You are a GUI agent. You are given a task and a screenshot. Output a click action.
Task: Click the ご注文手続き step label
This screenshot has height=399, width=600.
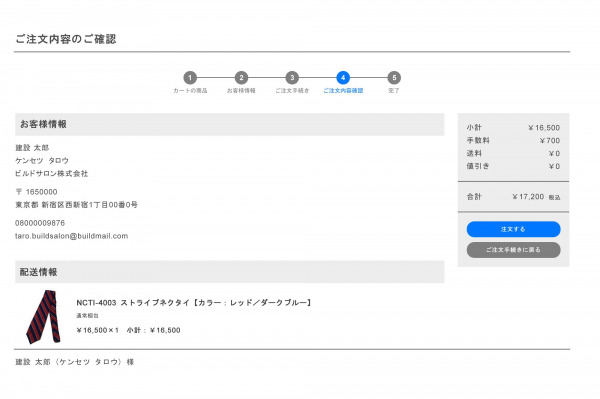point(292,91)
